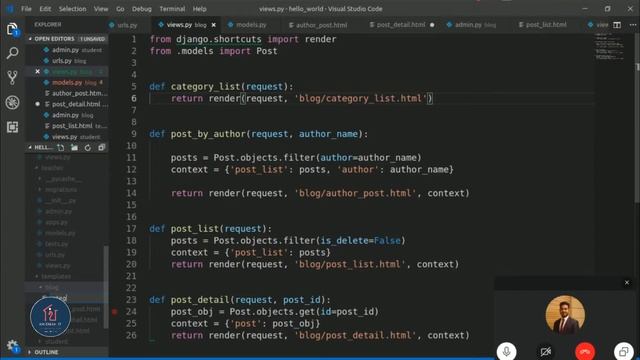This screenshot has width=640, height=360.
Task: Open the Edit menu
Action: (x=45, y=9)
